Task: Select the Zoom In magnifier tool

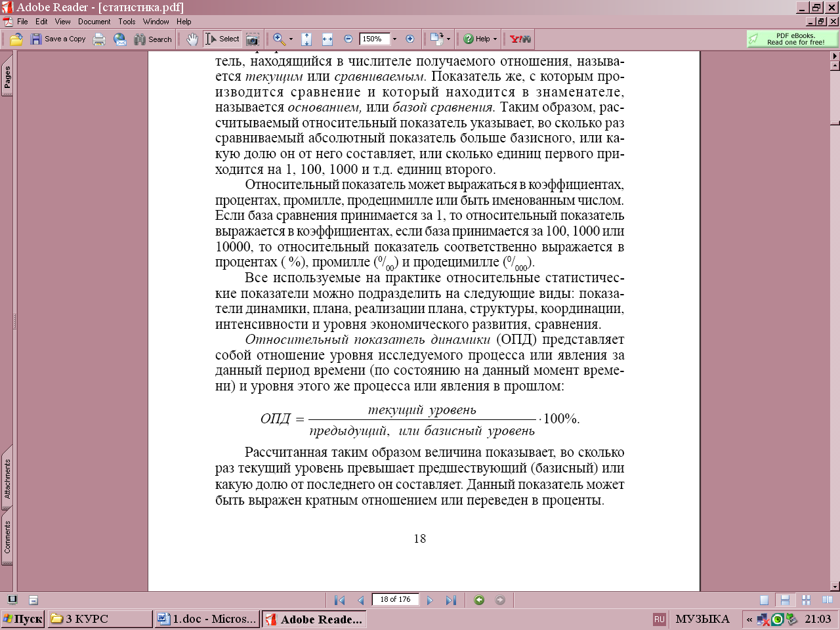Action: tap(279, 39)
